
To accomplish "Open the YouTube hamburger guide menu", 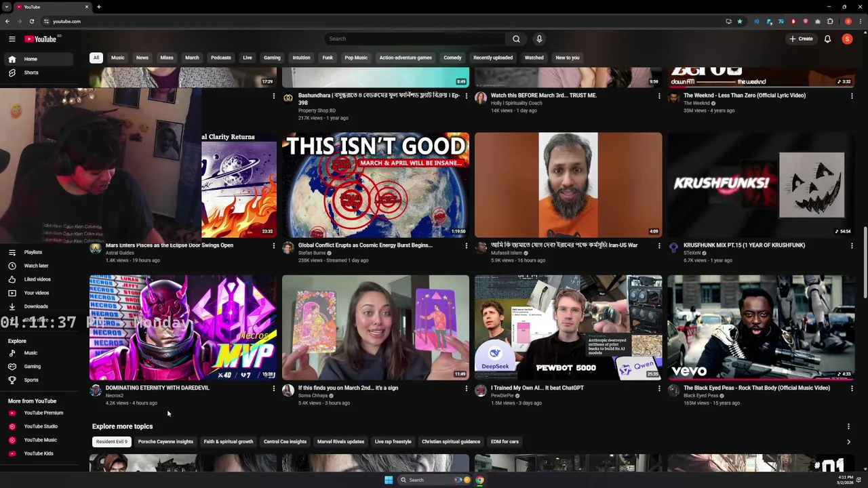I will pyautogui.click(x=12, y=39).
